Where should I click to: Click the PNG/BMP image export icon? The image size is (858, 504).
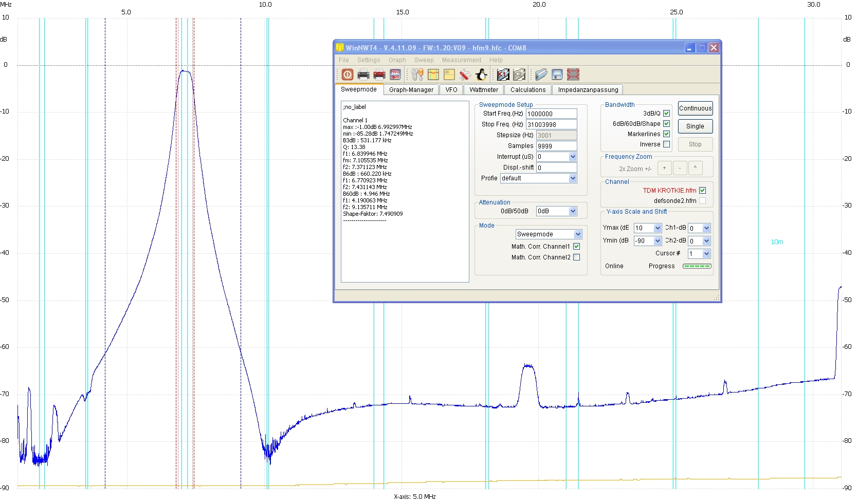395,75
